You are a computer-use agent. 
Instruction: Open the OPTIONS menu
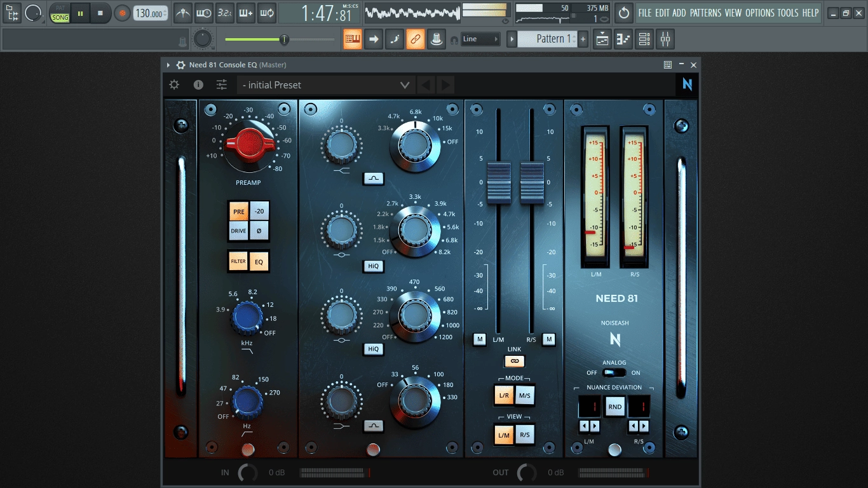760,13
